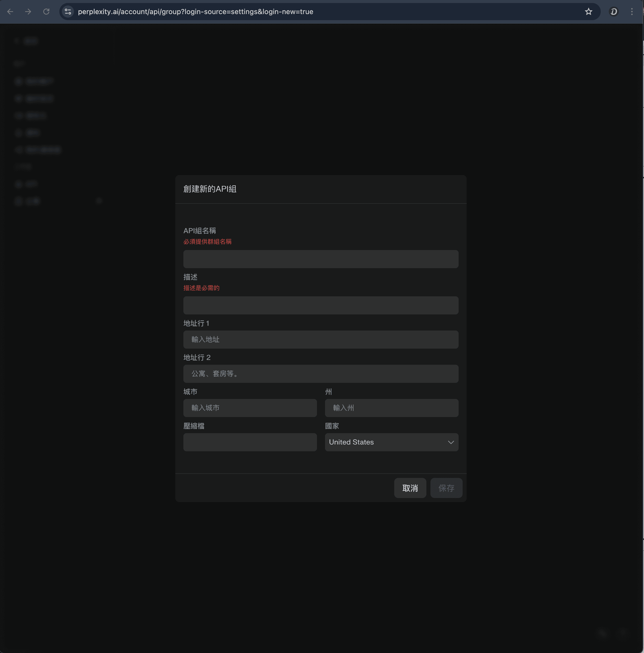Screen dimensions: 644x653
Task: Reload the Perplexity page
Action: point(46,12)
